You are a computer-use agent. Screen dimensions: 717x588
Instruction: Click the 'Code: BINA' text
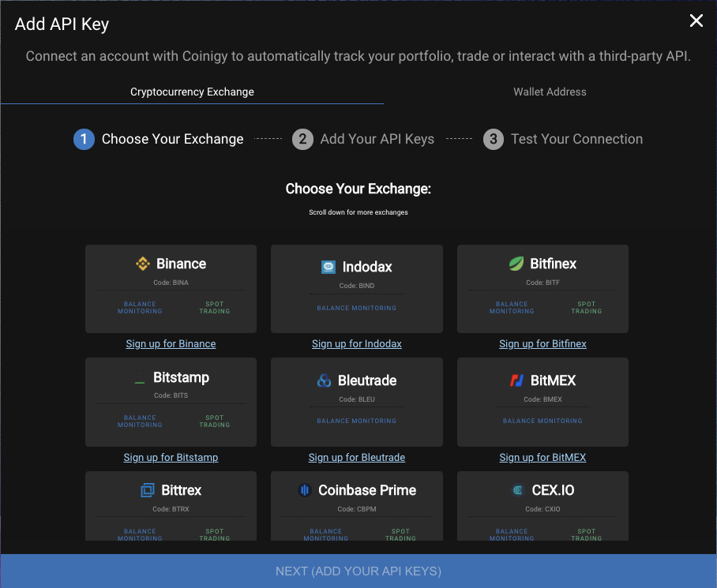point(171,283)
